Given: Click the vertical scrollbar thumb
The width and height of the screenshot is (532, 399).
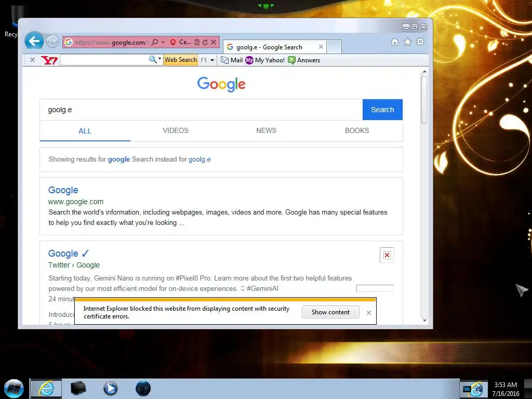Looking at the screenshot, I should 424,100.
